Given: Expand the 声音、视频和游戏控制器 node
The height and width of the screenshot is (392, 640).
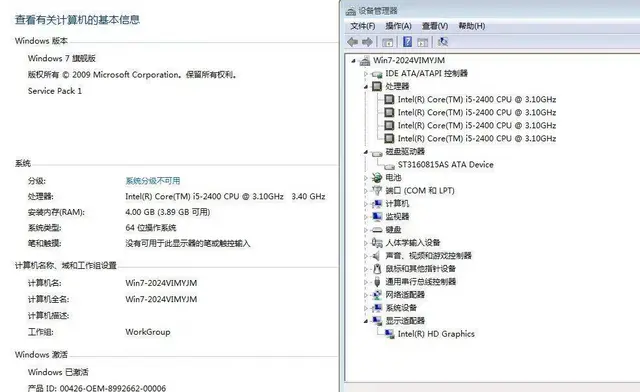Looking at the screenshot, I should (x=366, y=256).
